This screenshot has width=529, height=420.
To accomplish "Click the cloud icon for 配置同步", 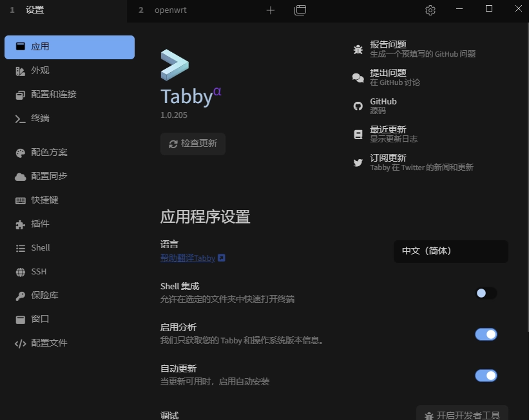I will pyautogui.click(x=20, y=177).
